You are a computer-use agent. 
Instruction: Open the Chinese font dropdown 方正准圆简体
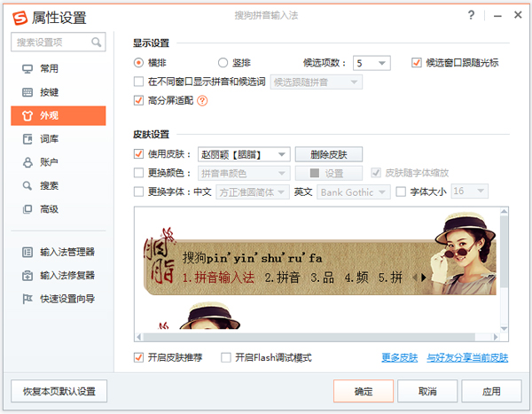pos(253,192)
